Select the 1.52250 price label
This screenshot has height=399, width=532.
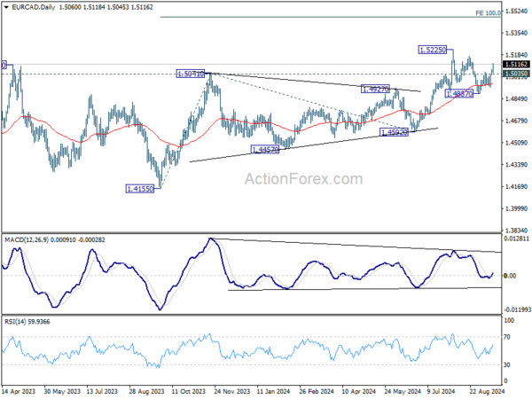[x=433, y=50]
